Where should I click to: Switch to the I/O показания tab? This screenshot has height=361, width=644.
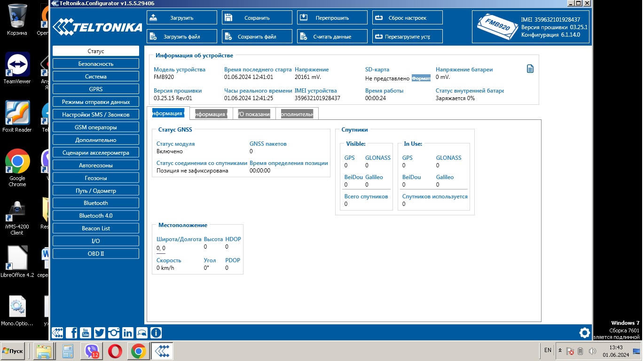tap(254, 114)
